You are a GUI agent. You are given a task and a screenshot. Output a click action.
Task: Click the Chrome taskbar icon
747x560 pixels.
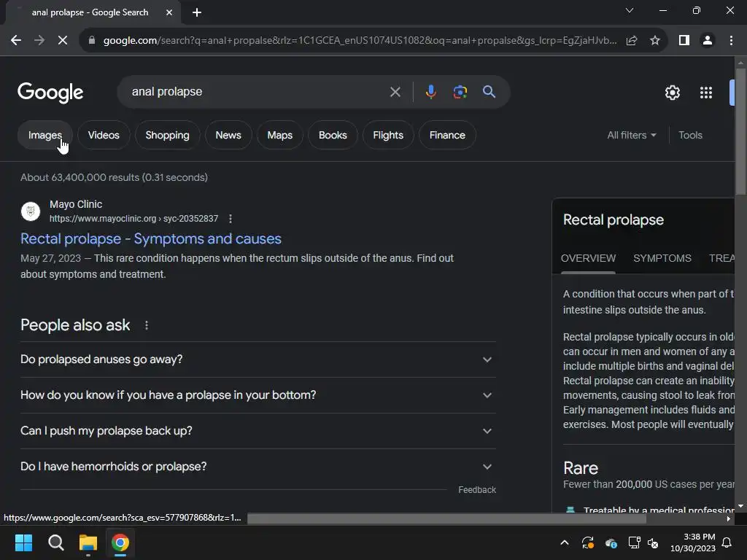[x=120, y=542]
